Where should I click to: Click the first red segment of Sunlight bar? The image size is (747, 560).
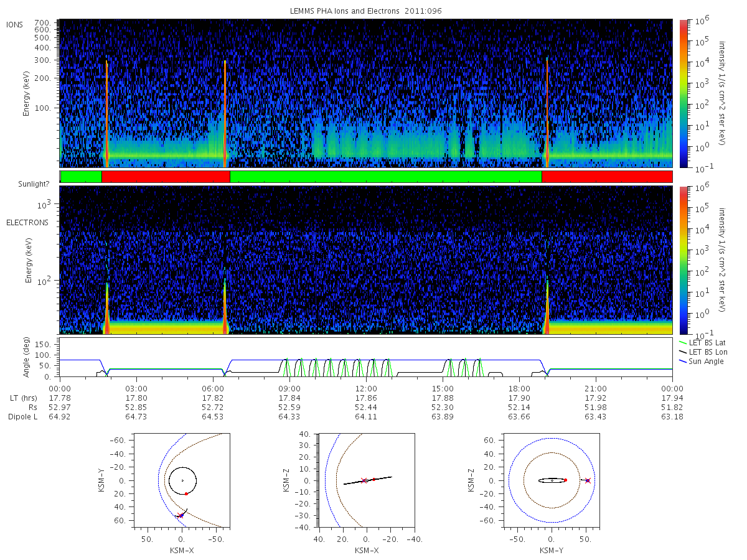[x=166, y=177]
